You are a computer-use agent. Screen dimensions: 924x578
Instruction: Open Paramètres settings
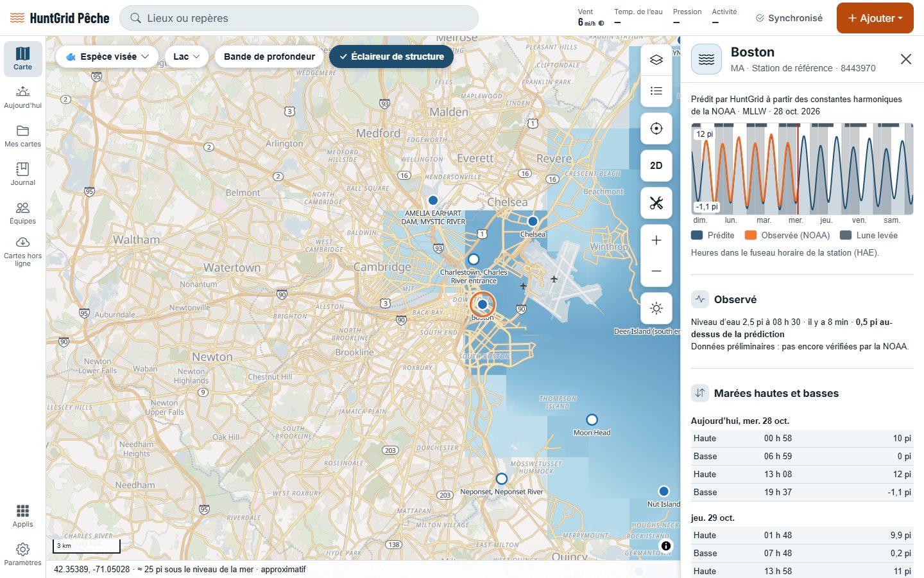click(x=22, y=555)
